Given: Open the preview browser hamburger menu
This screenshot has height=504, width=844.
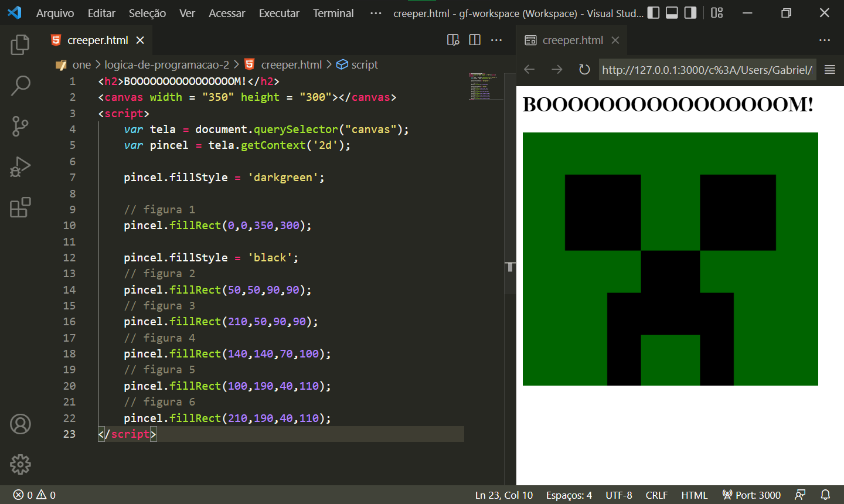Looking at the screenshot, I should pos(830,70).
